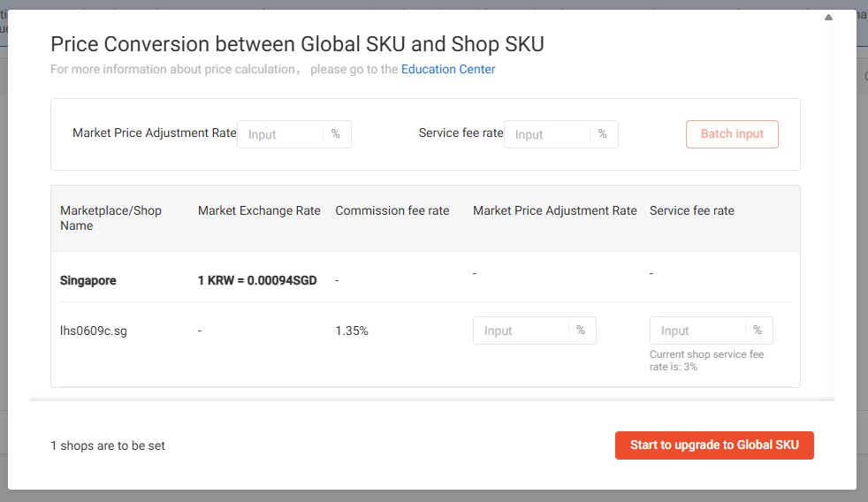Click the Singapore marketplace row label
The height and width of the screenshot is (502, 868).
click(x=88, y=281)
